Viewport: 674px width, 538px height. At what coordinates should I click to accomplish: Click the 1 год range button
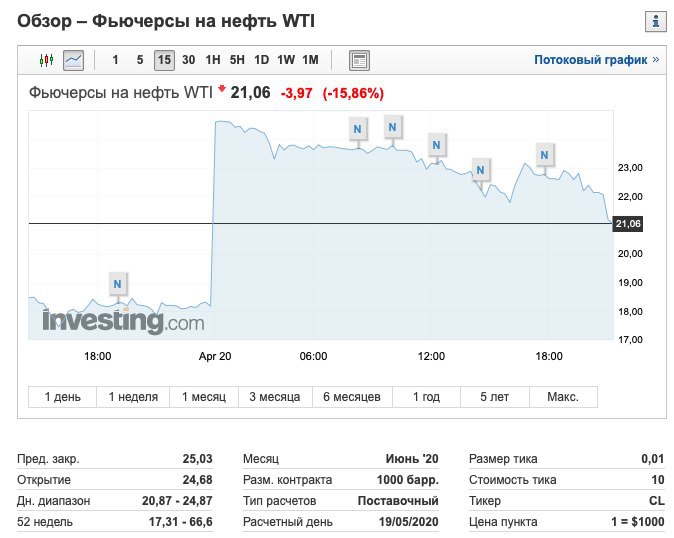(426, 397)
